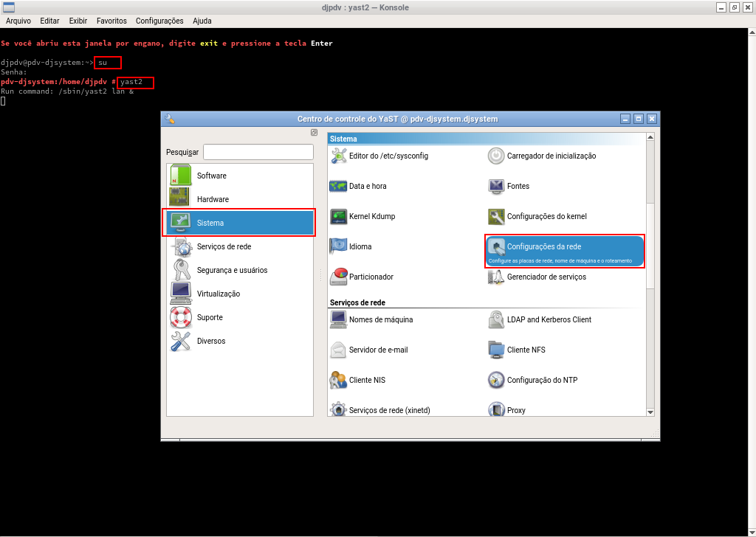The height and width of the screenshot is (537, 756).
Task: Select the Hardware category
Action: tap(213, 199)
